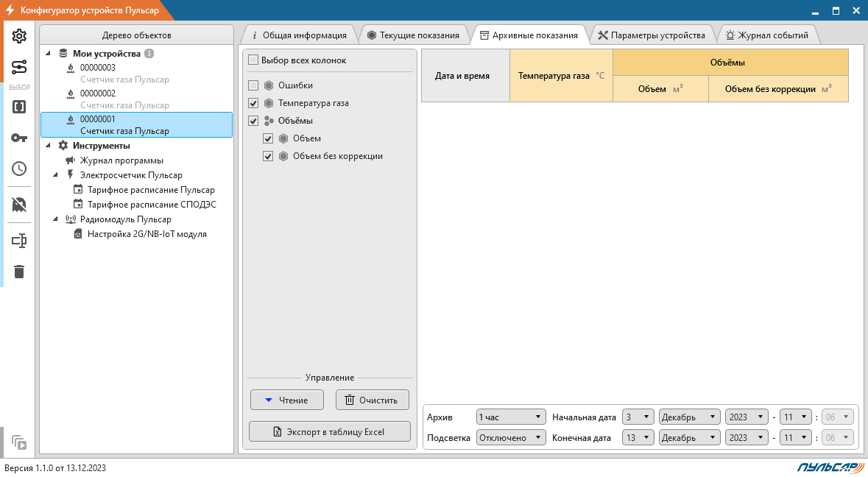Switch to the Текущие показания tab
Screen dimensions: 868x477
[x=414, y=35]
